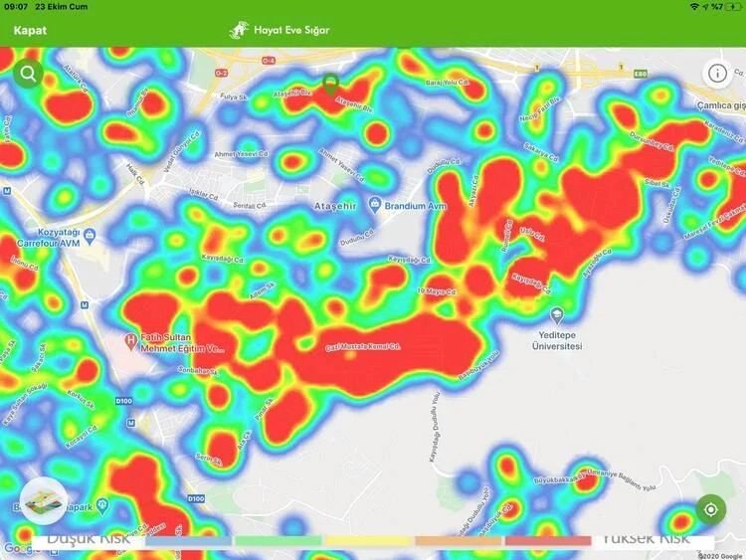Select the Fatih Sultan Mehmet hospital marker

[129, 342]
